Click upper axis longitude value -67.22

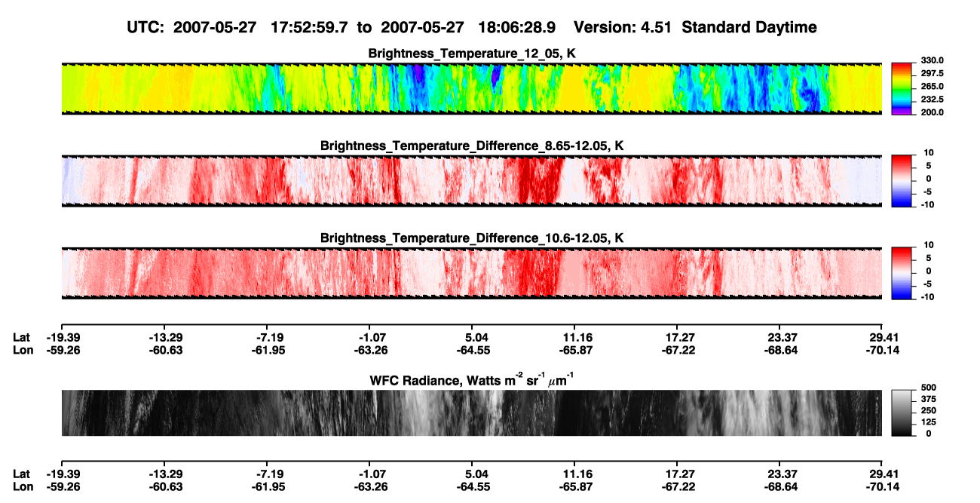click(677, 350)
